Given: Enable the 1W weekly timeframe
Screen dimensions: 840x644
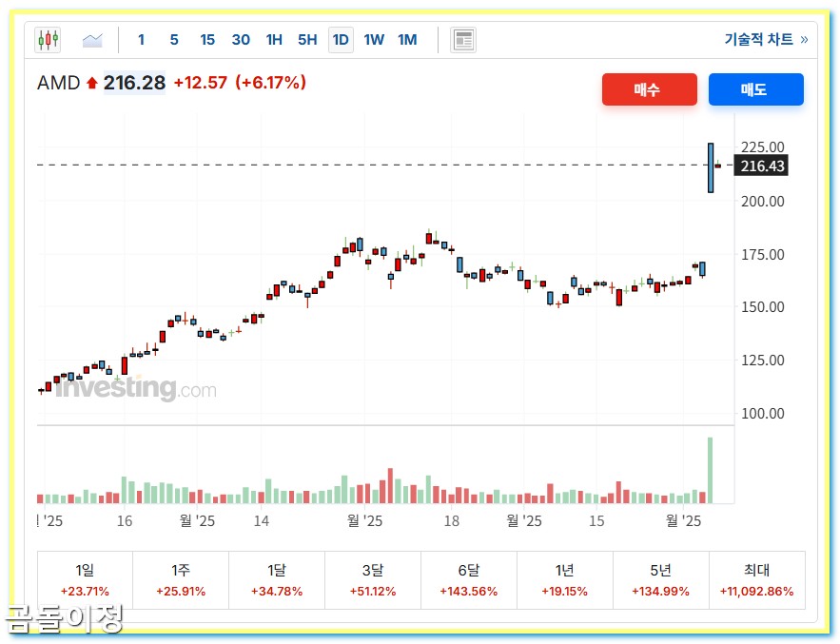Looking at the screenshot, I should pos(374,39).
